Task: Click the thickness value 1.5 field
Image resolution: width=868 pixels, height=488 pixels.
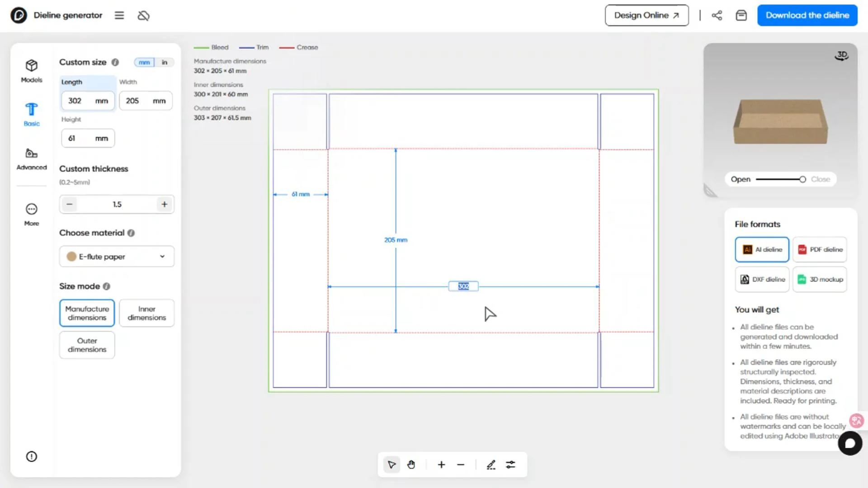Action: coord(117,204)
